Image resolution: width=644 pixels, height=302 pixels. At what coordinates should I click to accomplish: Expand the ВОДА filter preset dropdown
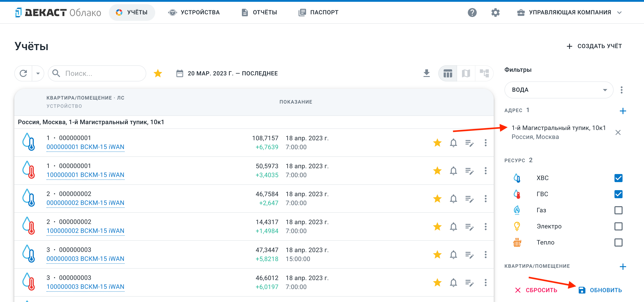coord(559,90)
